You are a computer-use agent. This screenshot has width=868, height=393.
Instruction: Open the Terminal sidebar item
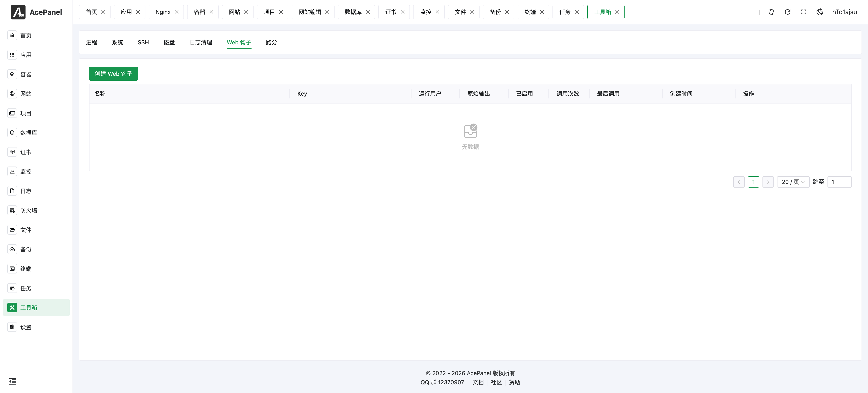(26, 269)
